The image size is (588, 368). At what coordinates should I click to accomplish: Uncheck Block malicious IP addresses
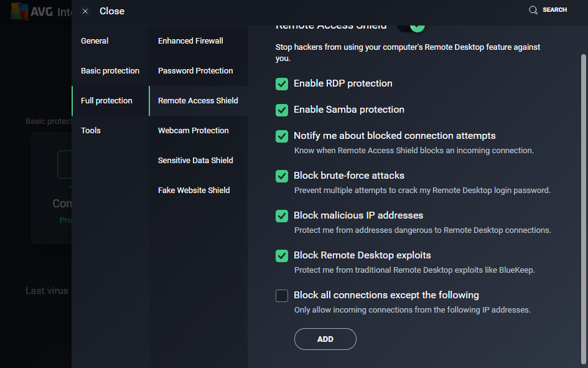(x=282, y=215)
